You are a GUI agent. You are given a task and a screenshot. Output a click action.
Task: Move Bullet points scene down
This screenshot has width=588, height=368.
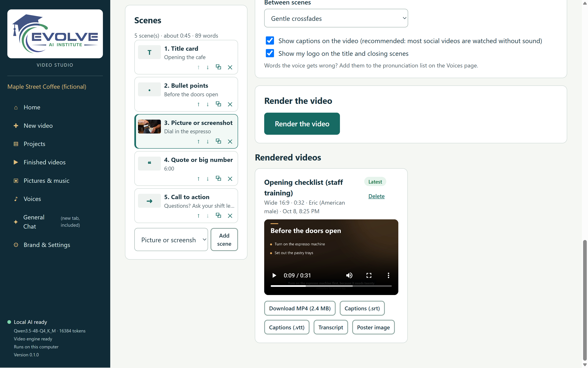tap(208, 104)
